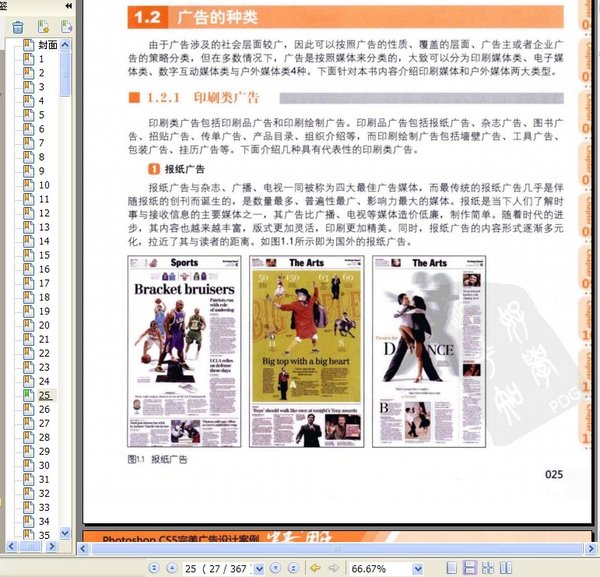Open bookmark 1
Image resolution: width=600 pixels, height=577 pixels.
(x=41, y=59)
